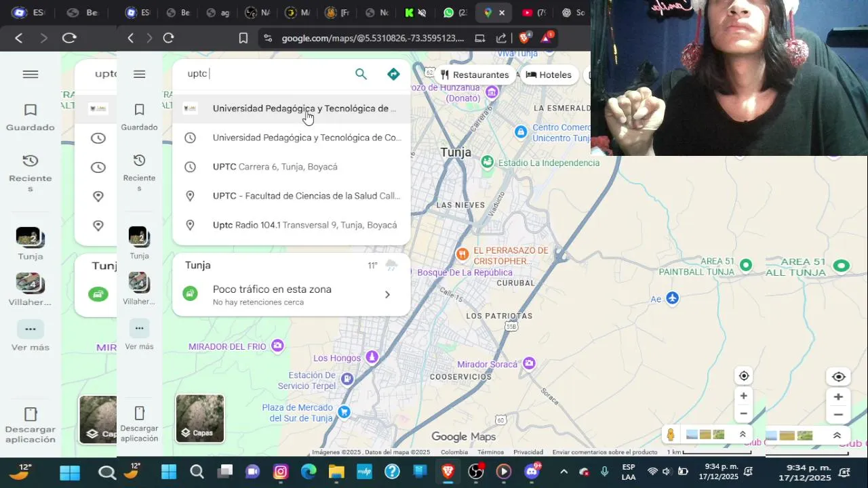Select the suggestion with the university logo icon

[x=292, y=108]
